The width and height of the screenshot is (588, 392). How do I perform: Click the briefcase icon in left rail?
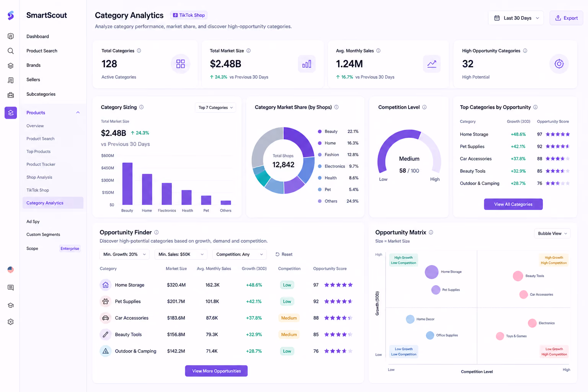coord(11,95)
